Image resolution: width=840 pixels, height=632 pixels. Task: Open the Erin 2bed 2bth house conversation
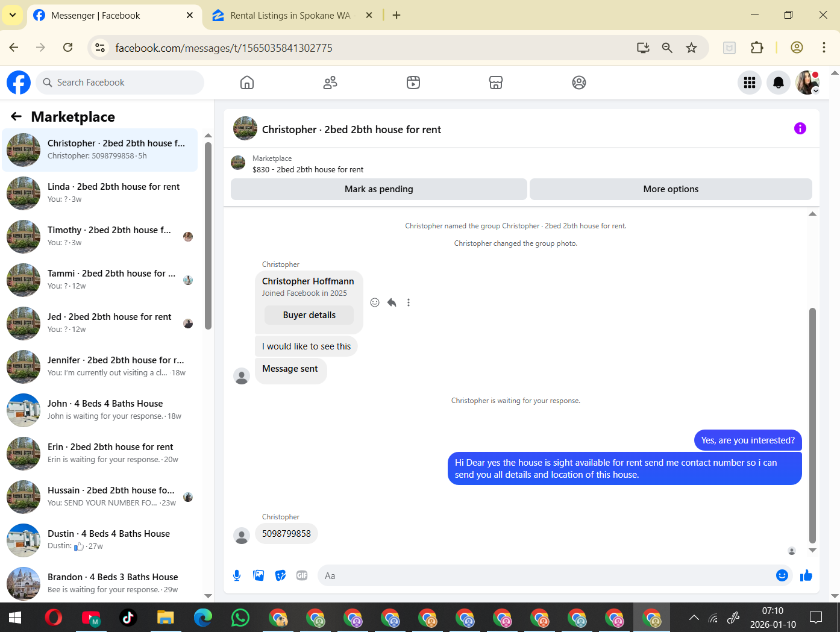[100, 453]
